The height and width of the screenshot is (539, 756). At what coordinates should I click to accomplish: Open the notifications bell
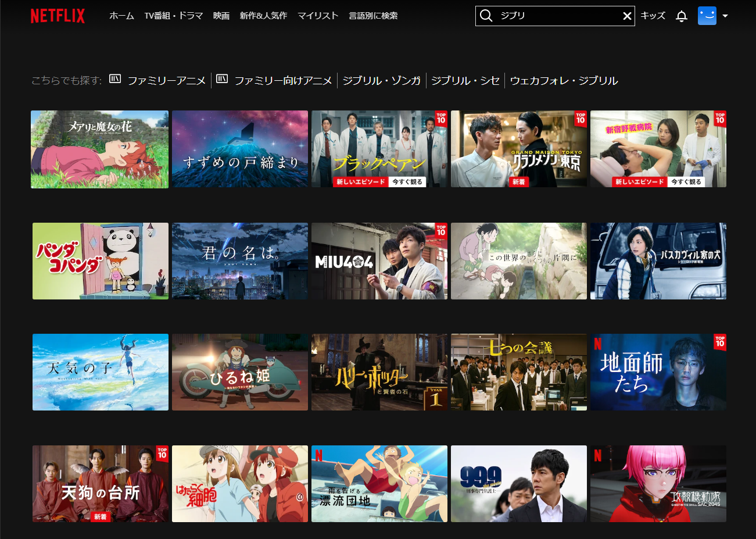click(682, 16)
